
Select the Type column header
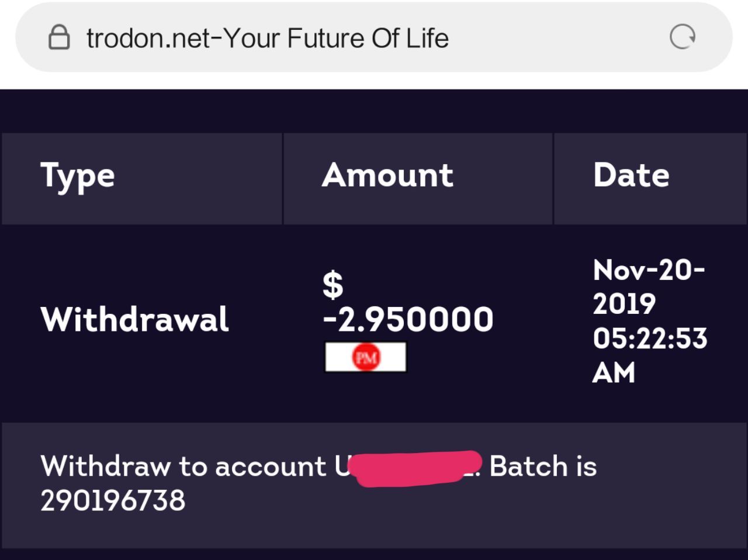click(x=77, y=176)
